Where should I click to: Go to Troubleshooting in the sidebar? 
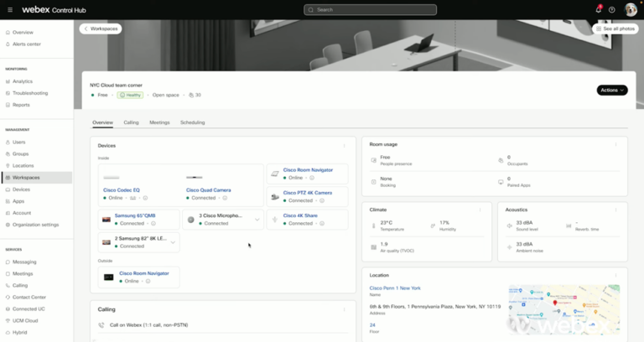tap(30, 93)
